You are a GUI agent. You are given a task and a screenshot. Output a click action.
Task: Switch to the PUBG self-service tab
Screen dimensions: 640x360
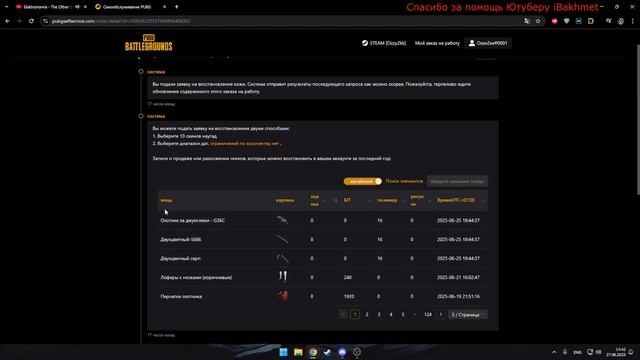(x=127, y=7)
